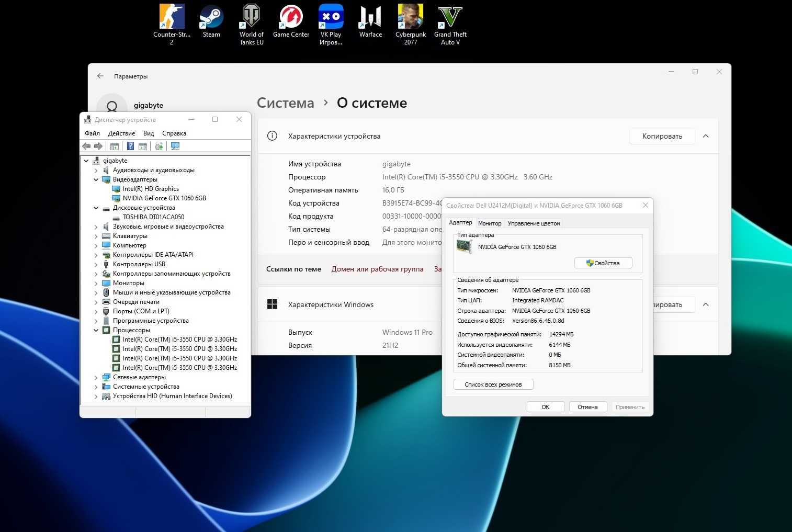Confirm with the OK button
Image resolution: width=792 pixels, height=532 pixels.
pos(546,407)
